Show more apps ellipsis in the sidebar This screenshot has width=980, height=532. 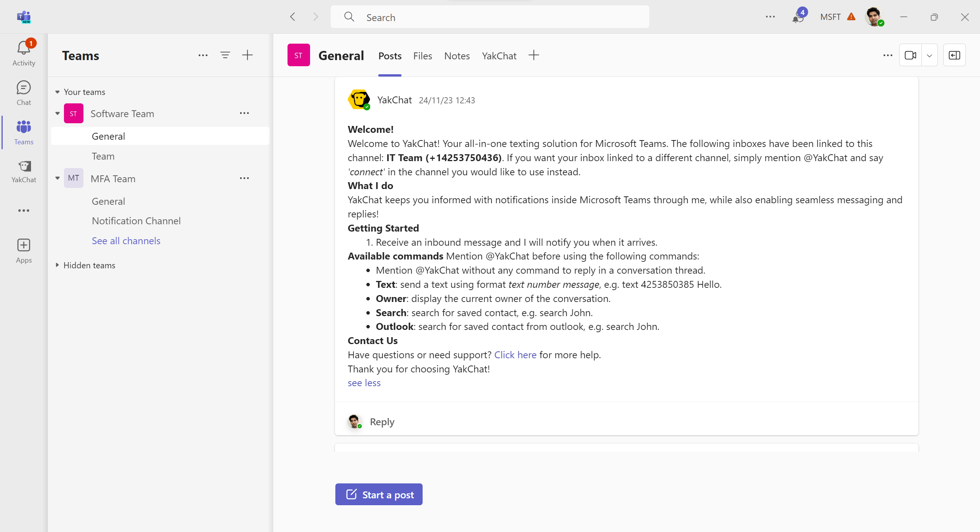pyautogui.click(x=24, y=211)
